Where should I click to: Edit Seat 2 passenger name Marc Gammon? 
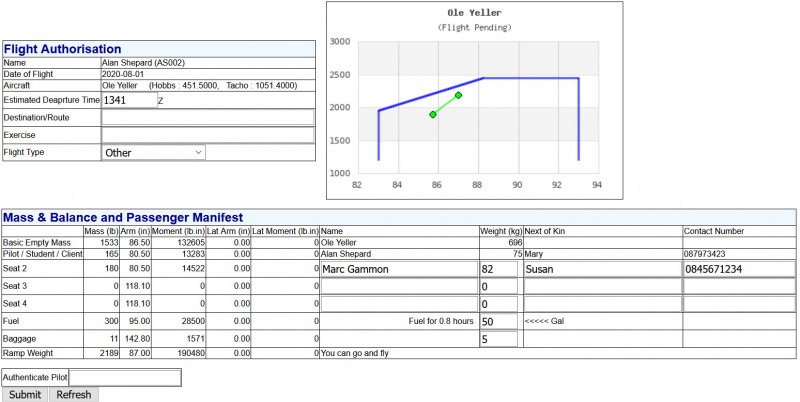click(x=398, y=269)
